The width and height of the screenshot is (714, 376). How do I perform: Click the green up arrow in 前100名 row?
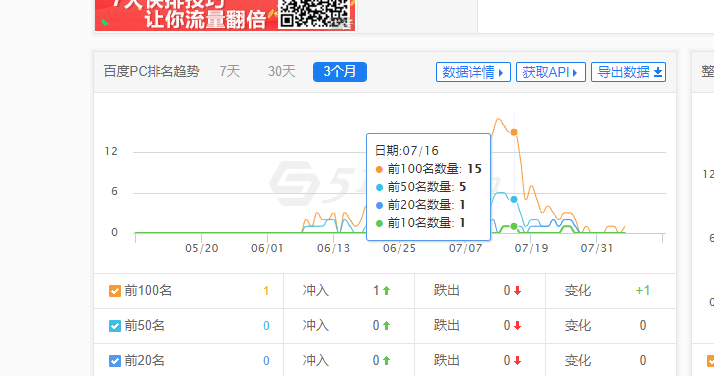[387, 290]
